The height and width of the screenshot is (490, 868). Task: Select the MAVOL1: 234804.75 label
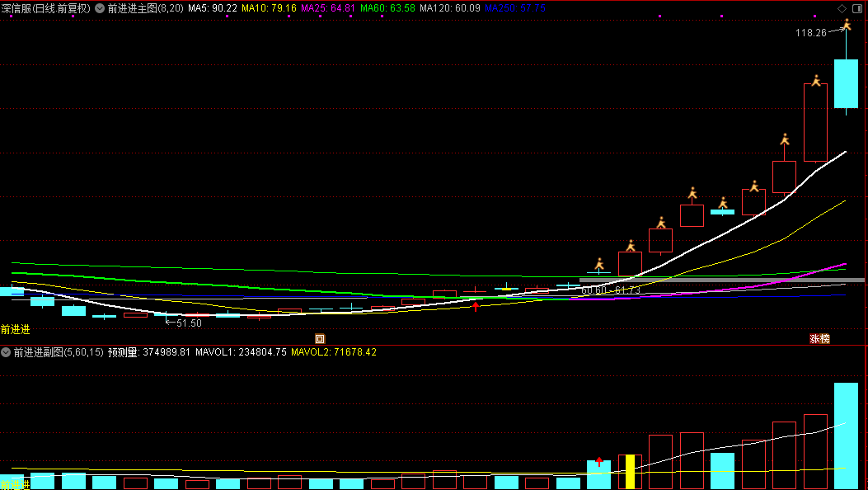point(241,352)
